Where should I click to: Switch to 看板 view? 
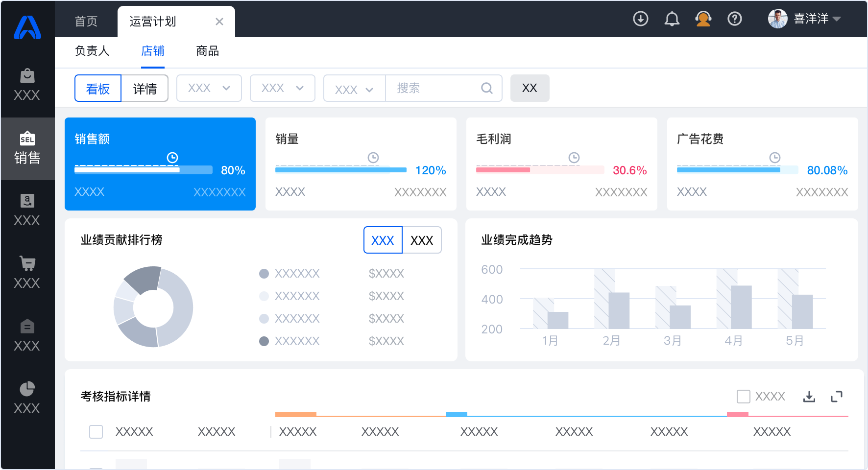tap(98, 88)
